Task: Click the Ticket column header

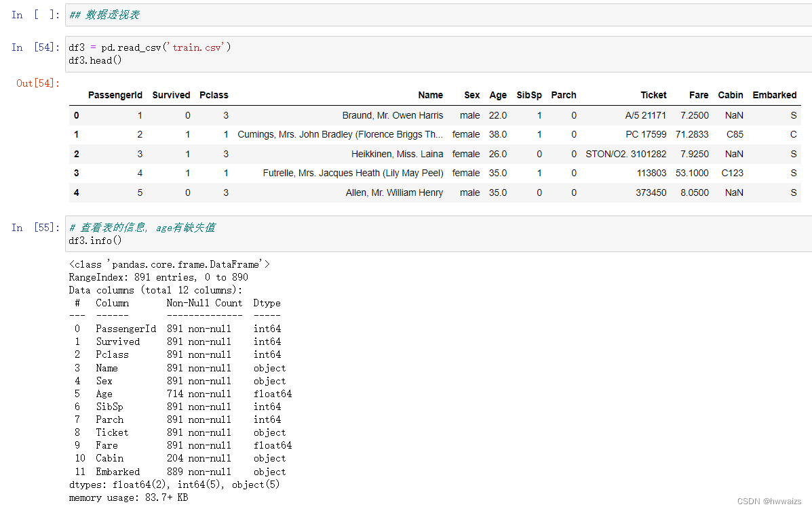Action: (x=653, y=95)
